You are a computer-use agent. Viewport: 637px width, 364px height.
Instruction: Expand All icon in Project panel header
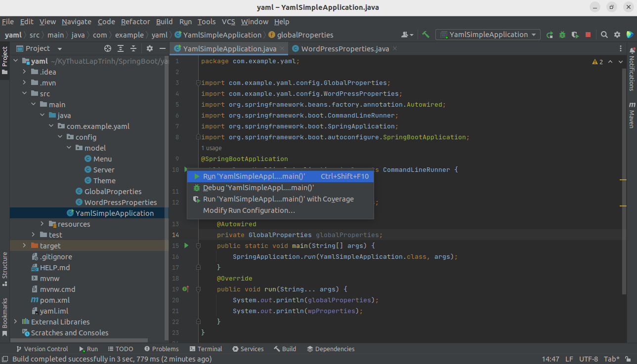click(x=121, y=48)
